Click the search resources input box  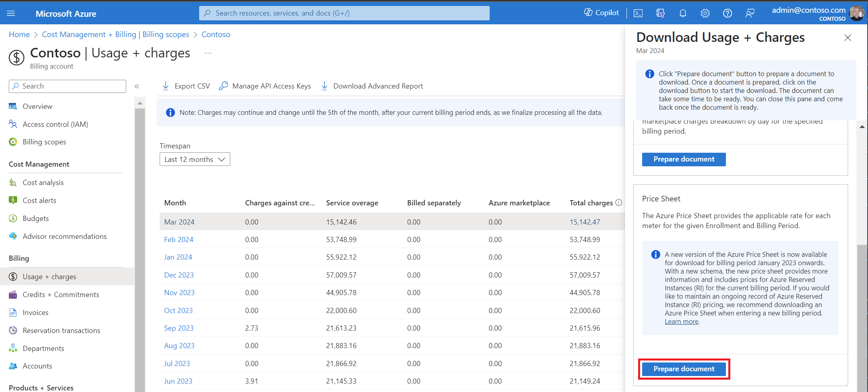[x=344, y=13]
